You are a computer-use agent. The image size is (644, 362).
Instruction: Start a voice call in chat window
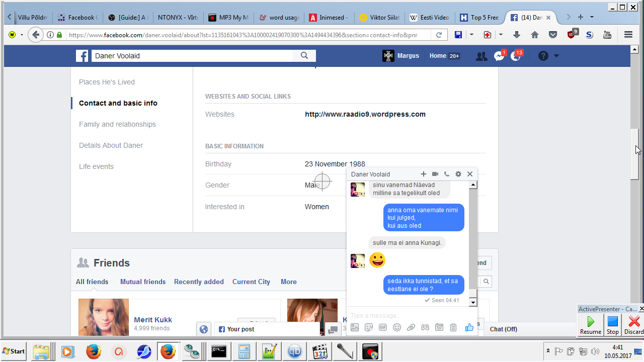tap(447, 174)
